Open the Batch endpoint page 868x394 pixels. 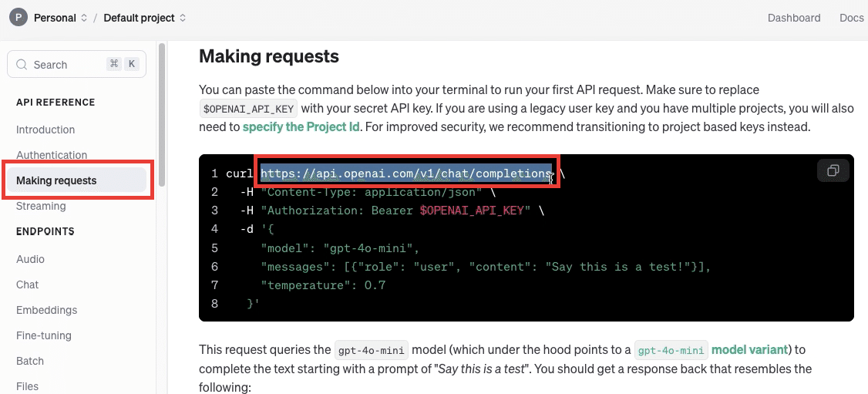click(x=30, y=362)
